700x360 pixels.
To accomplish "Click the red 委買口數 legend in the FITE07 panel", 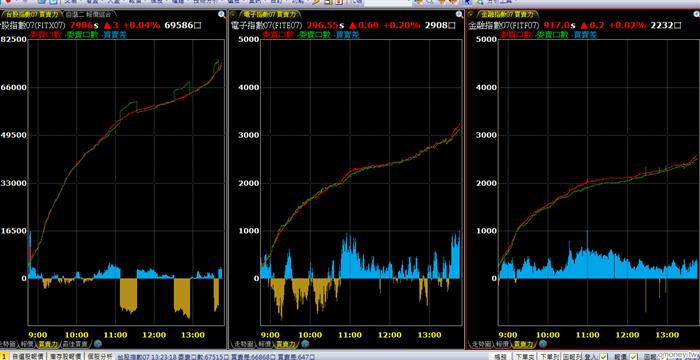I will 279,34.
